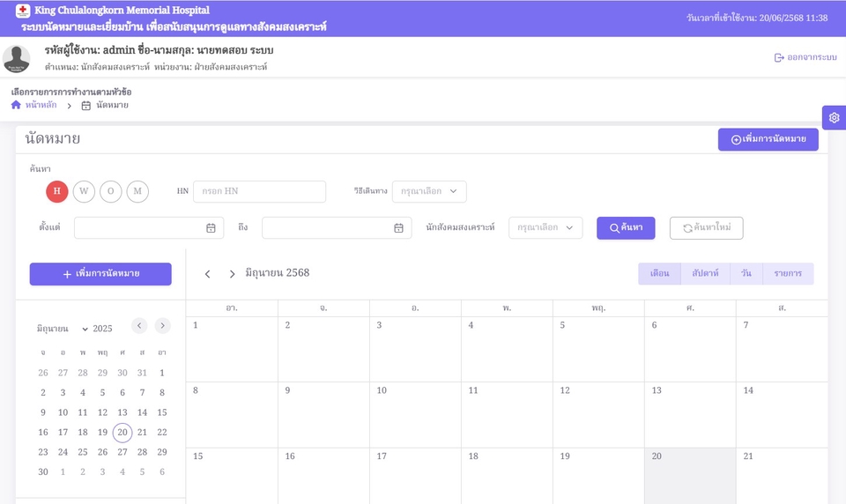
Task: Go to previous month in mini calendar
Action: click(x=139, y=325)
